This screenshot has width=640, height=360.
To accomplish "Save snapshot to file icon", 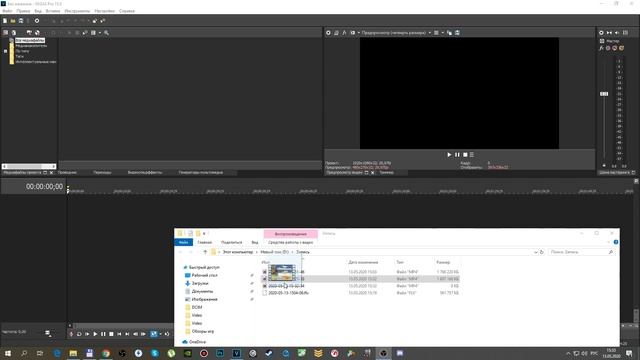I will point(457,33).
